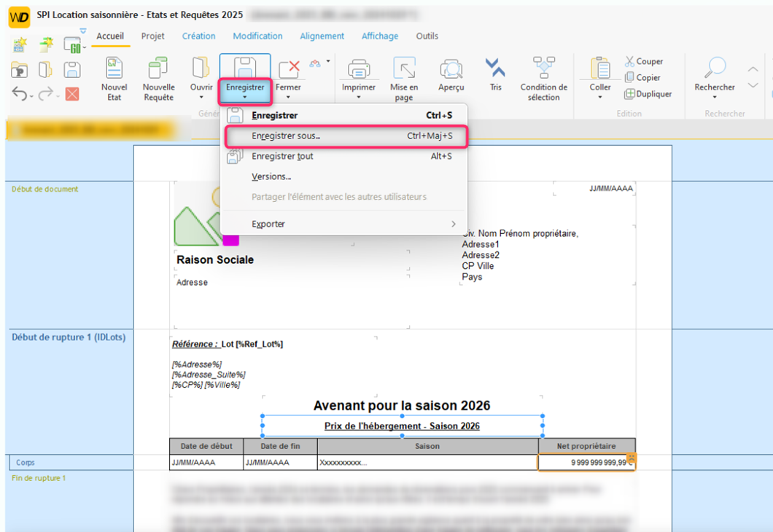Viewport: 773px width, 532px height.
Task: Click the Nouvel Etat icon
Action: [114, 70]
